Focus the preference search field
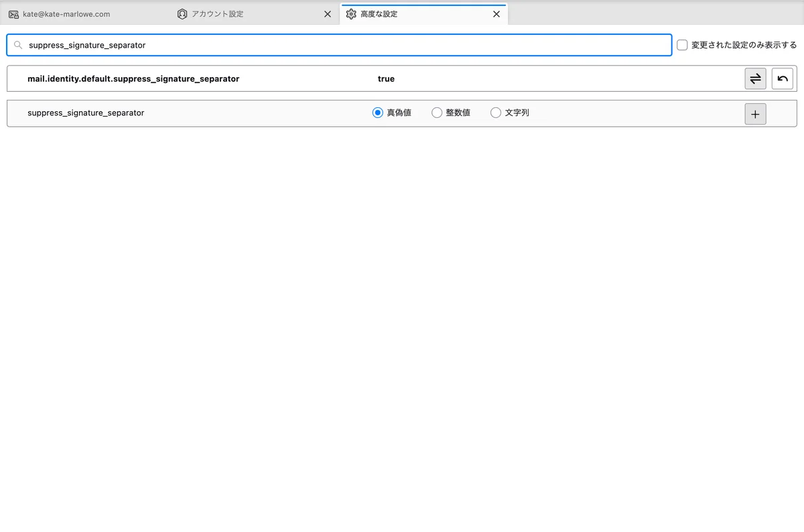Image resolution: width=804 pixels, height=532 pixels. (339, 45)
